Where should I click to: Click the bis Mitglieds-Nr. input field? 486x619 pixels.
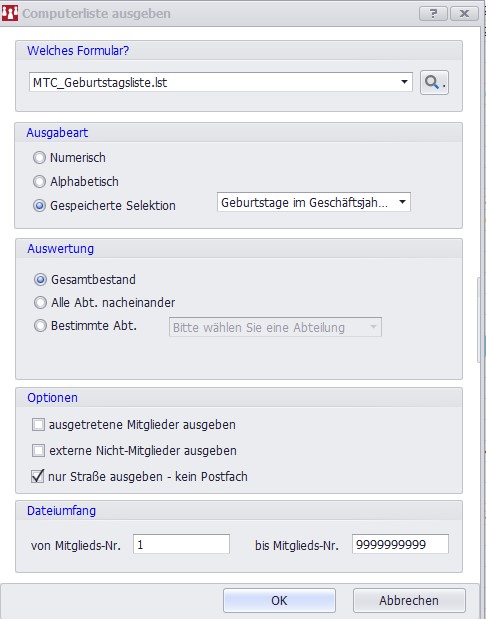400,544
